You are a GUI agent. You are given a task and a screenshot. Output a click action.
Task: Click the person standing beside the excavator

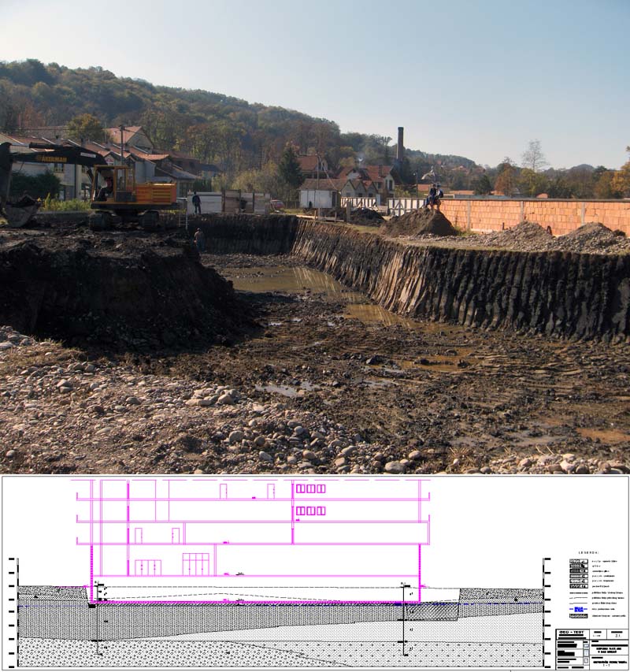(196, 202)
